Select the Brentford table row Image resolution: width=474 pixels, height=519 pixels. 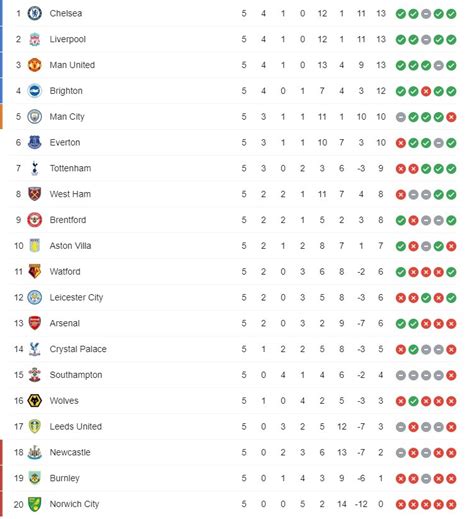coord(235,220)
